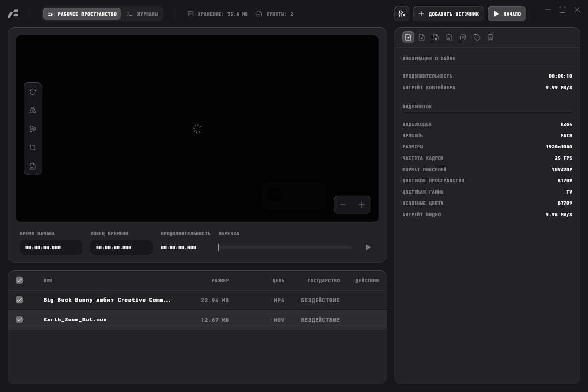This screenshot has width=588, height=392.
Task: Open the output file tab with download arrow
Action: 422,37
